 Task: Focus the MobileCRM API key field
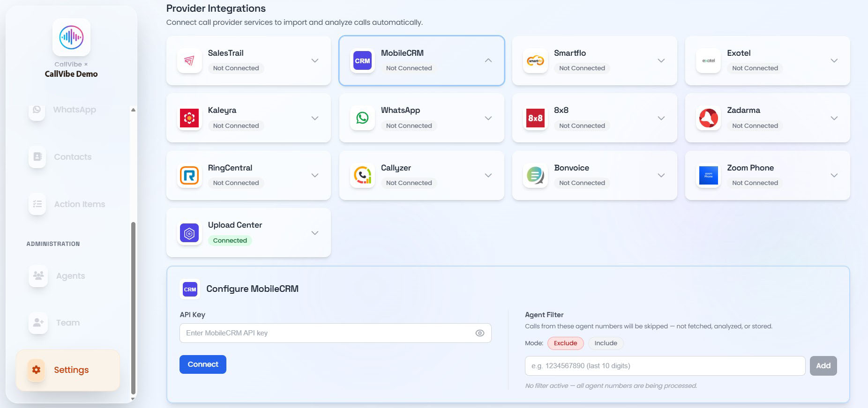(x=336, y=333)
